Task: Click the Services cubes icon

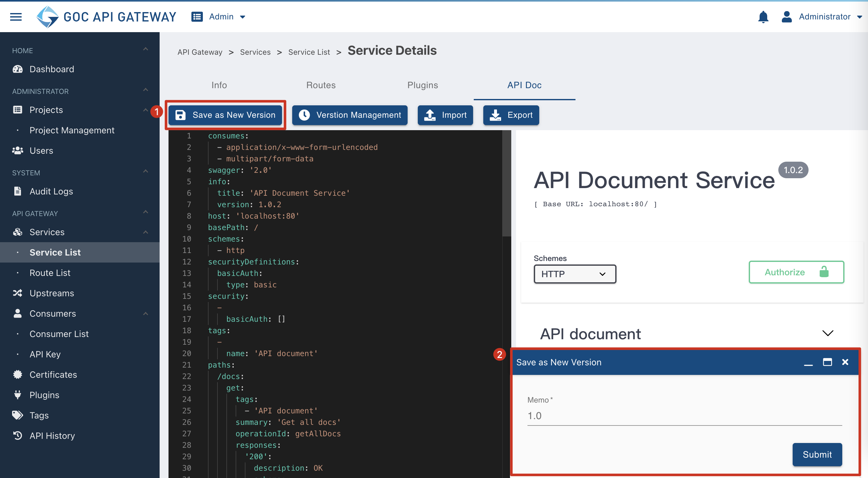Action: click(x=17, y=232)
